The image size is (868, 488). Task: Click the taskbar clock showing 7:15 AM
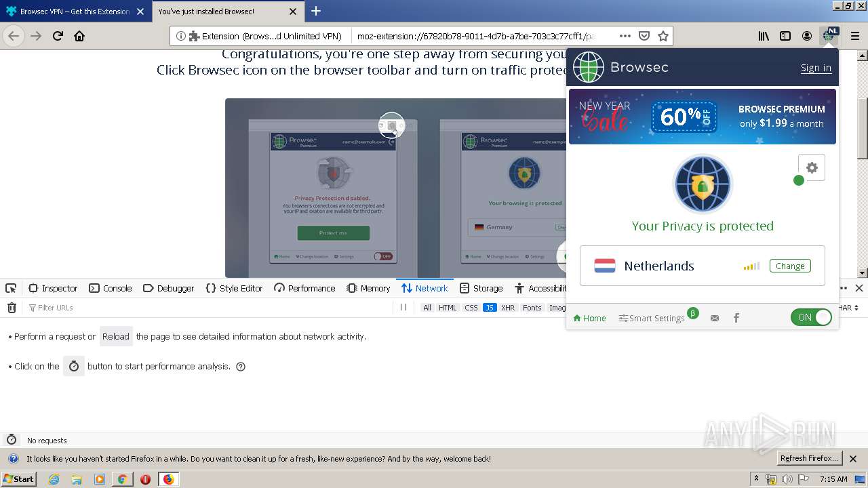833,479
